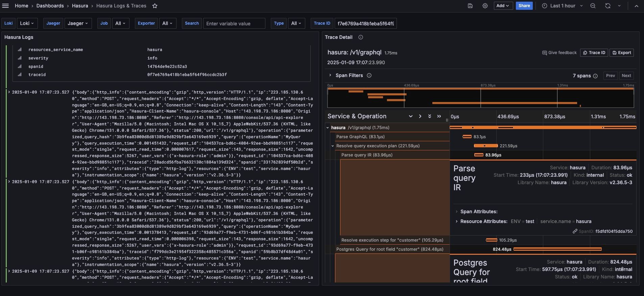Open the Loki data source dropdown
644x296 pixels.
pos(27,23)
